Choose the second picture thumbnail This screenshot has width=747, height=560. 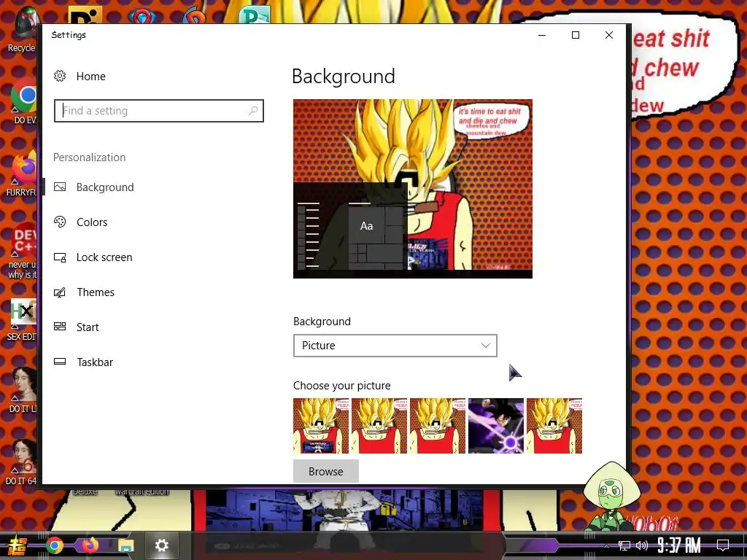click(379, 426)
